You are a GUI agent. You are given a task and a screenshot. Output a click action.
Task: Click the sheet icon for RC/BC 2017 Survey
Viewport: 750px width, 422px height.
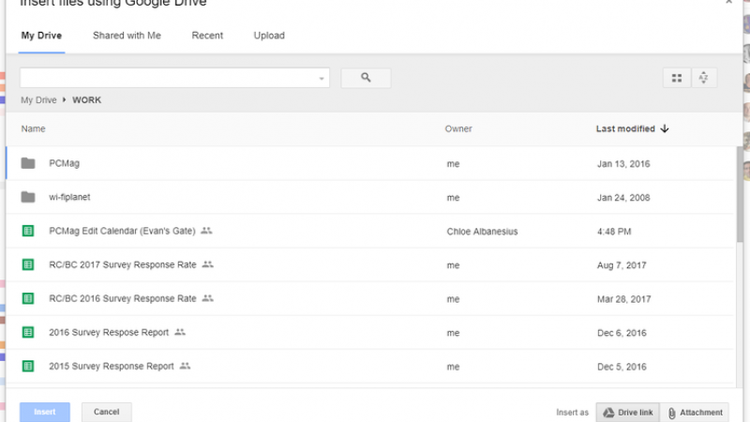28,265
